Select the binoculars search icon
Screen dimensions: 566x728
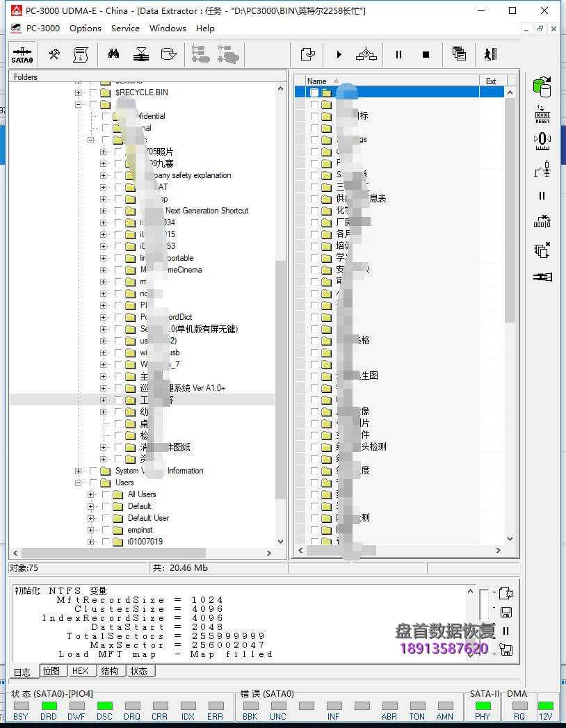(113, 54)
